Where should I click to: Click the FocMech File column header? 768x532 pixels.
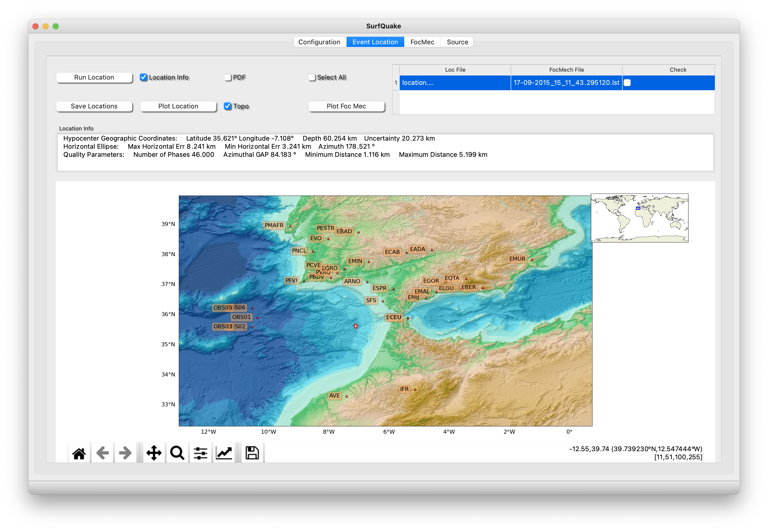point(566,70)
